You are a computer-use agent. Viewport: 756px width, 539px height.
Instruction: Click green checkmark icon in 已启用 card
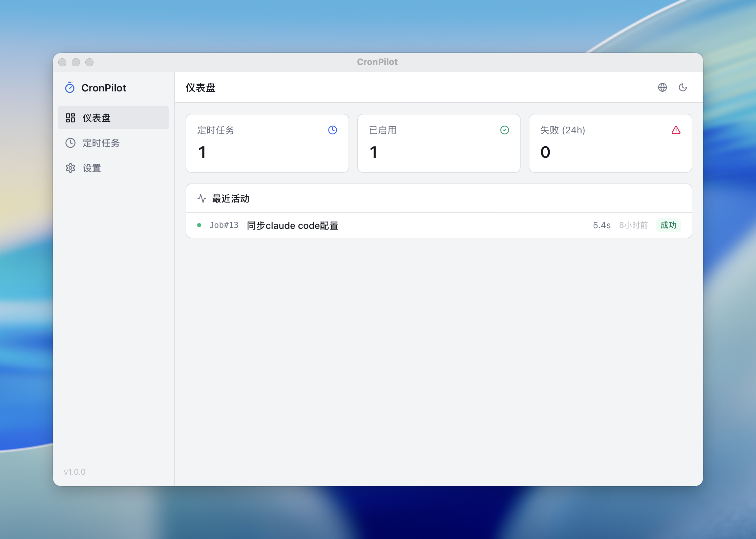504,130
